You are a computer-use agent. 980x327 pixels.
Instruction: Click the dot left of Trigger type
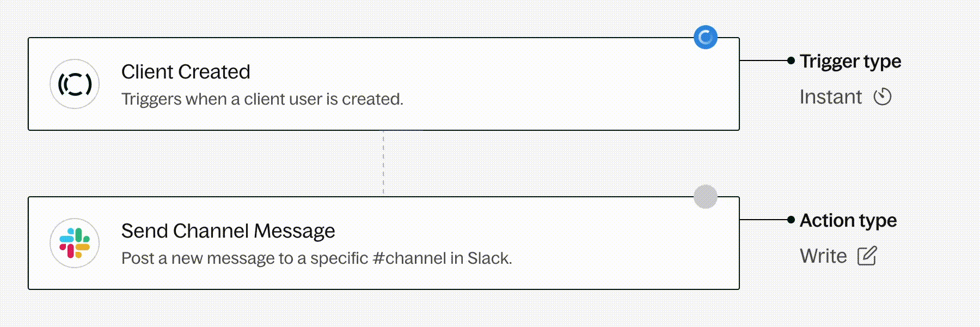[791, 60]
